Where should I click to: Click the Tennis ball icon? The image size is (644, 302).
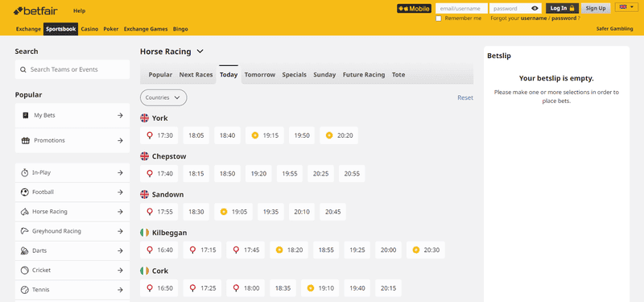click(x=25, y=290)
